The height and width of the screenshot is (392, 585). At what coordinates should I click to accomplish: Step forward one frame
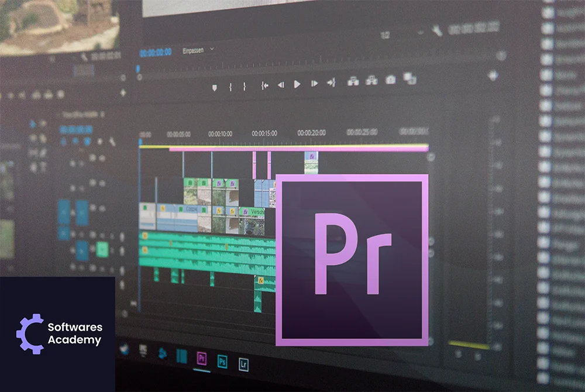click(315, 84)
